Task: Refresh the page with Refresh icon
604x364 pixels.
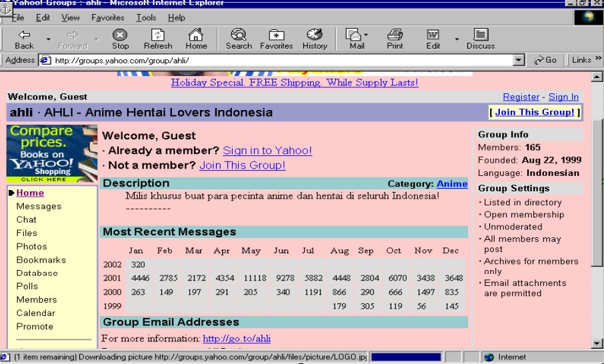Action: 158,35
